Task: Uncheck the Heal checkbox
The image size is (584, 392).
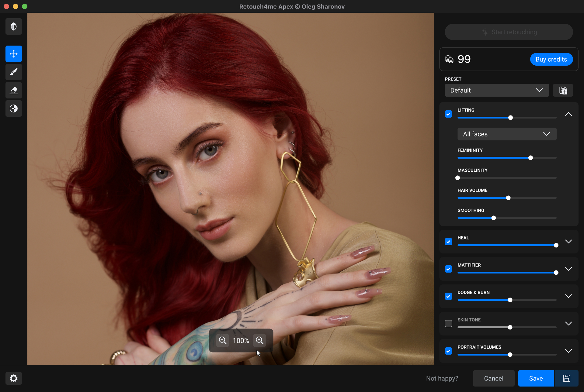Action: [448, 242]
